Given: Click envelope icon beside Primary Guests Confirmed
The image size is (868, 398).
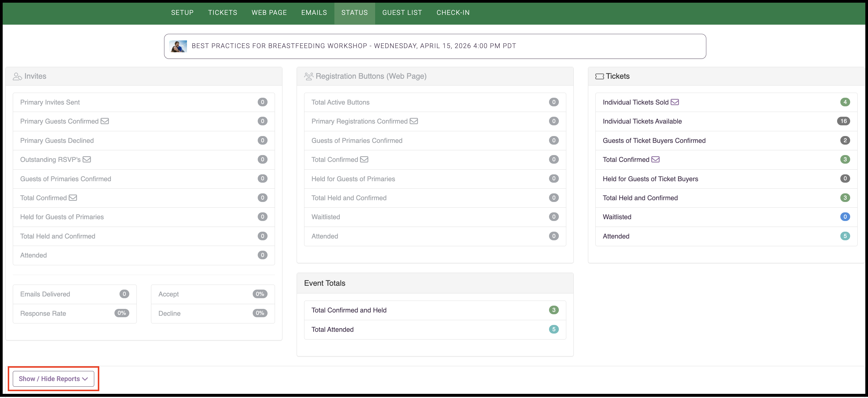Looking at the screenshot, I should pos(105,121).
